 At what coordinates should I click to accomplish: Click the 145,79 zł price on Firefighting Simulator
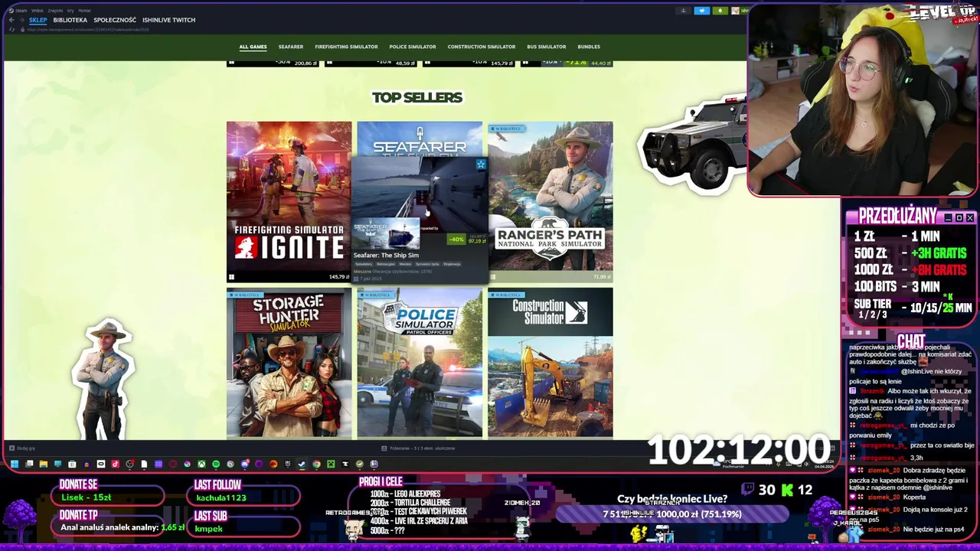coord(338,277)
